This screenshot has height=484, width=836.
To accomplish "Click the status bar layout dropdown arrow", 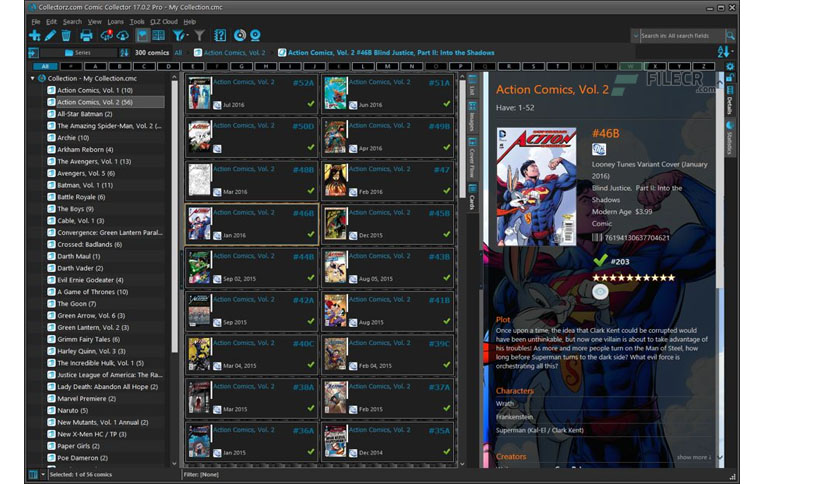I will coord(43,474).
